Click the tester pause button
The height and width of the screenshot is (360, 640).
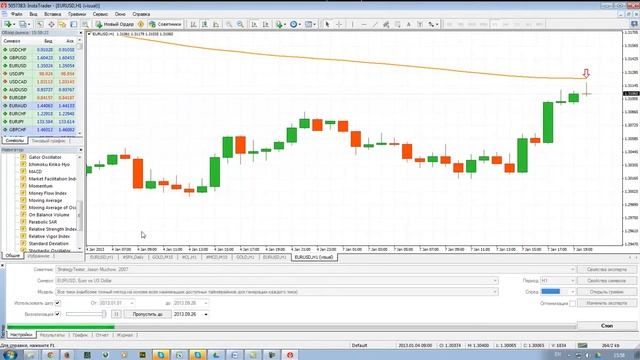pos(116,314)
